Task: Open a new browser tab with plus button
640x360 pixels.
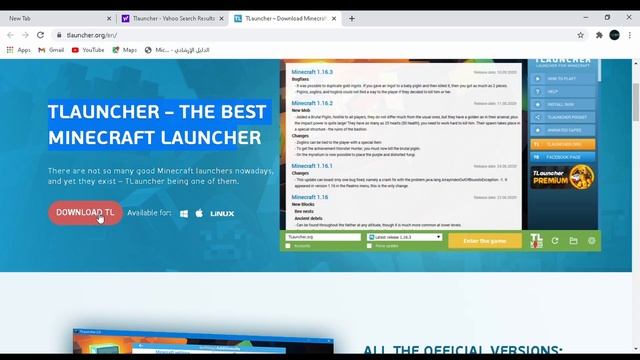Action: [352, 18]
